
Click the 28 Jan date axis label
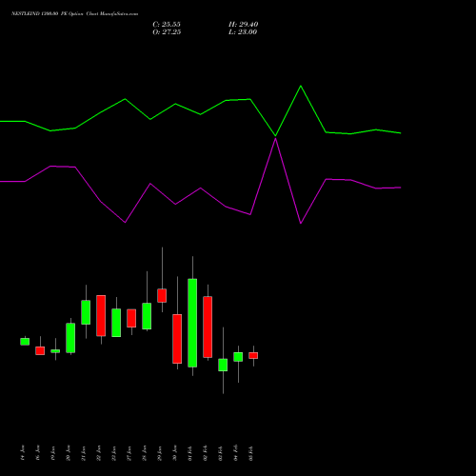click(x=145, y=453)
